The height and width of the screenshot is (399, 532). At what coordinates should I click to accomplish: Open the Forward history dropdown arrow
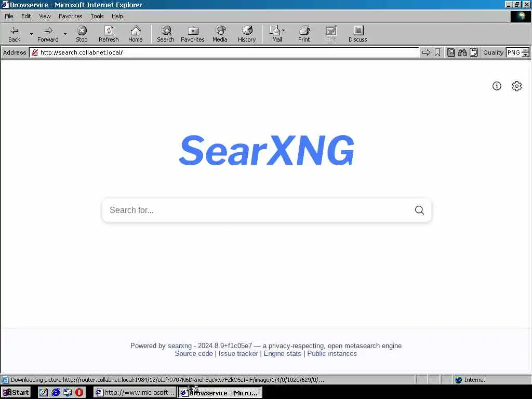[65, 34]
